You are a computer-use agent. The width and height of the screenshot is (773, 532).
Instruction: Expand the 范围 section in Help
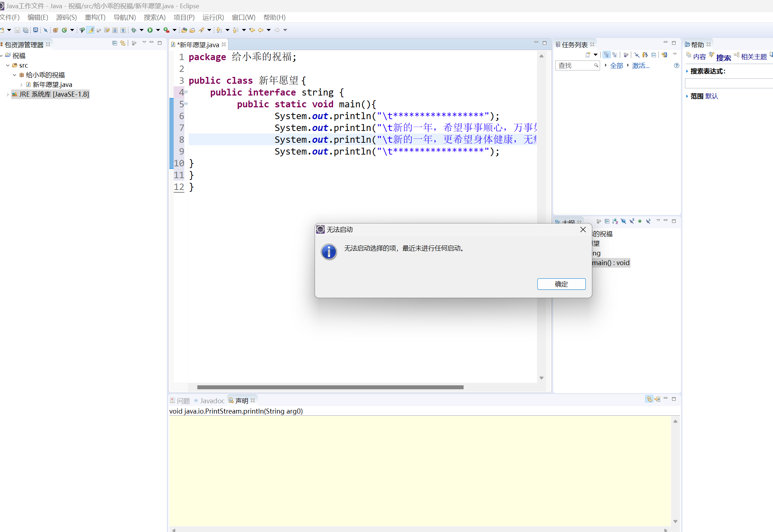coord(687,96)
